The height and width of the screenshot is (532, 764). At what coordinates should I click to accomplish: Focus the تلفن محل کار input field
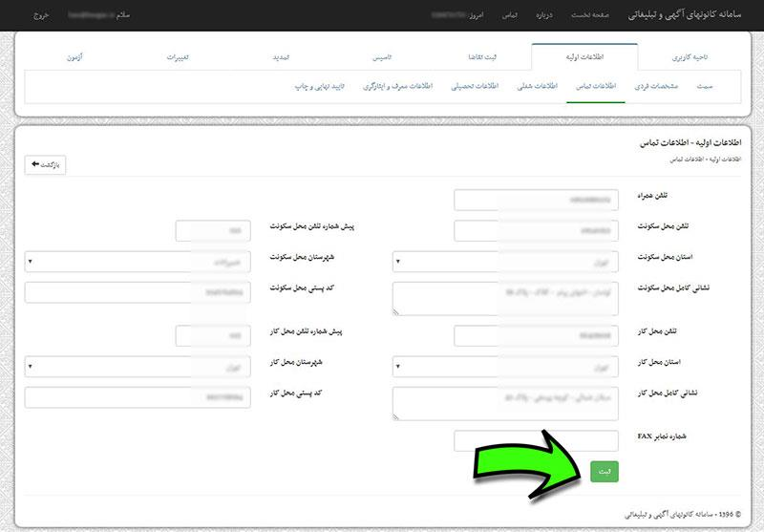(x=536, y=335)
